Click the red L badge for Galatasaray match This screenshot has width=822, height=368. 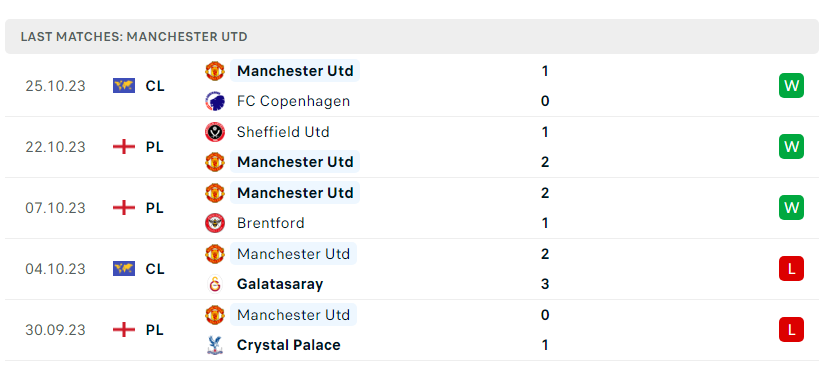[791, 268]
